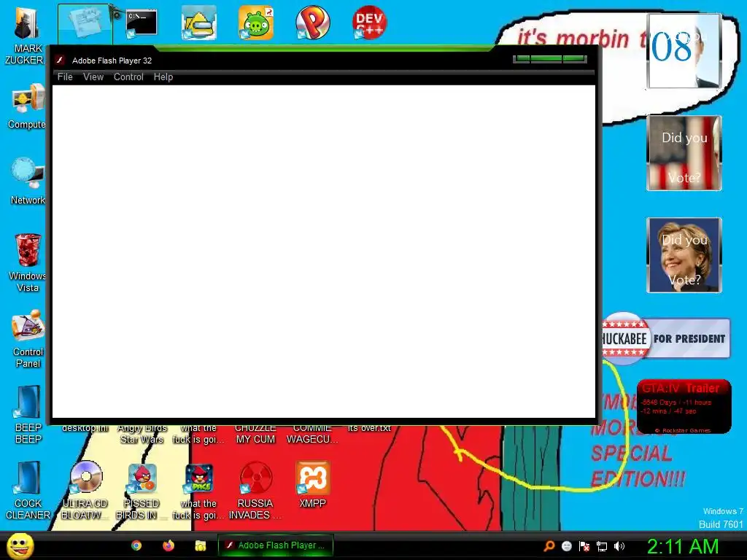Click the Flash icon in the title bar
This screenshot has width=747, height=560.
(x=60, y=60)
